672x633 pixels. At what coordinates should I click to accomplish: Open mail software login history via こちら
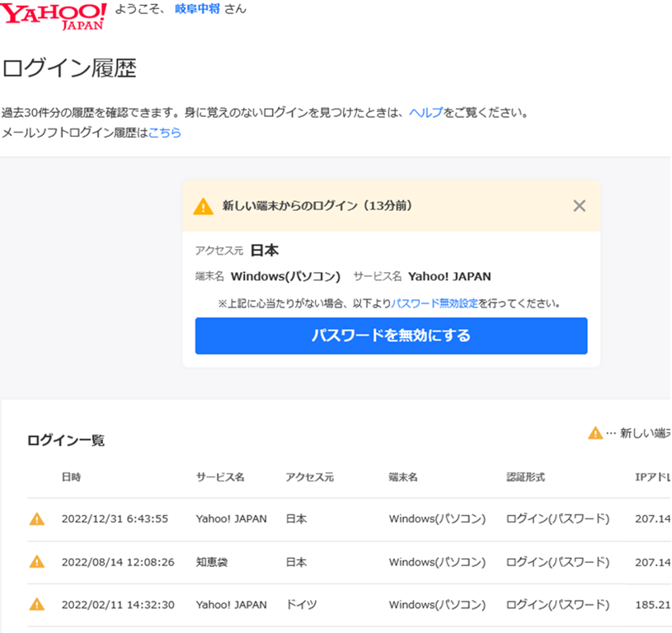point(165,133)
